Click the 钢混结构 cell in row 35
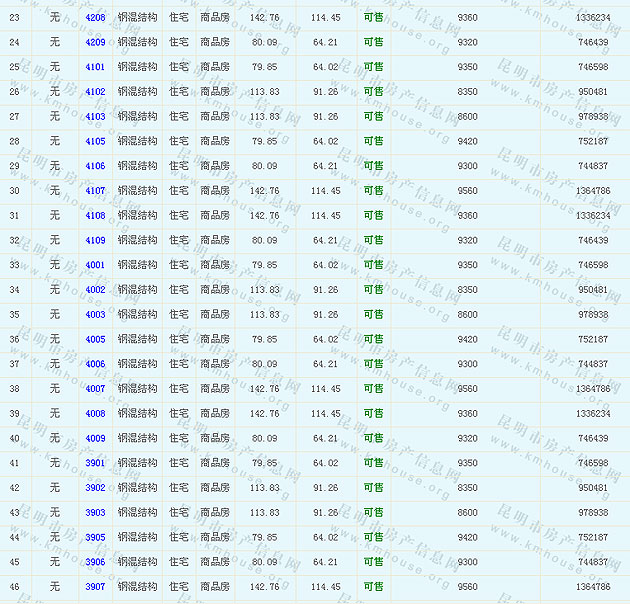Viewport: 630px width, 604px height. point(137,315)
